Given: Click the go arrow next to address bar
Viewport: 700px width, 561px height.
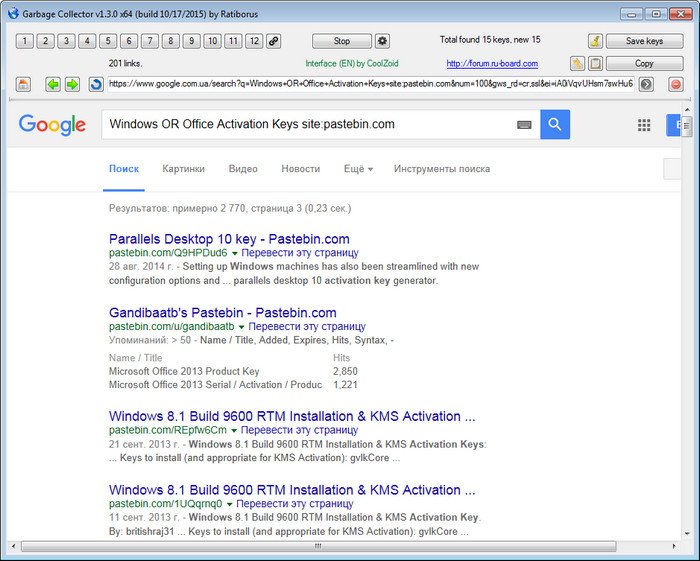Looking at the screenshot, I should (x=646, y=84).
